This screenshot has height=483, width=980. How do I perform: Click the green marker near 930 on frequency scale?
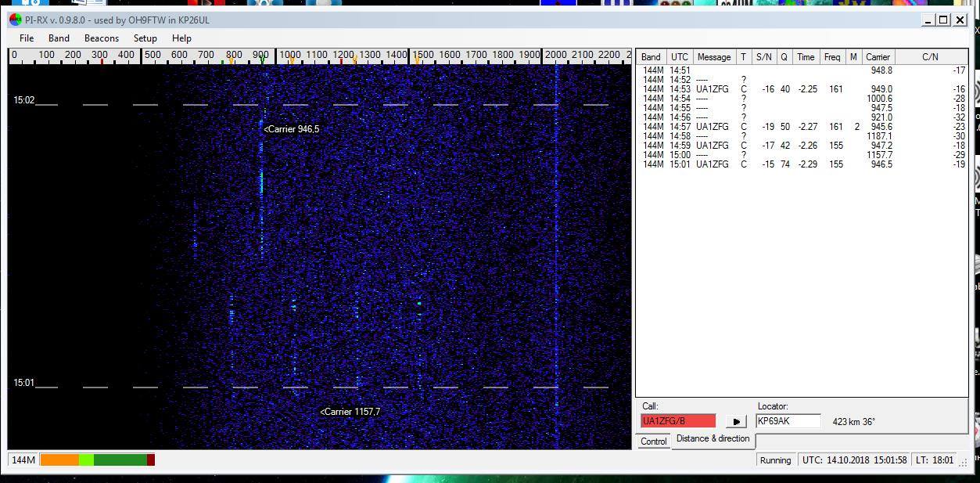(x=262, y=60)
